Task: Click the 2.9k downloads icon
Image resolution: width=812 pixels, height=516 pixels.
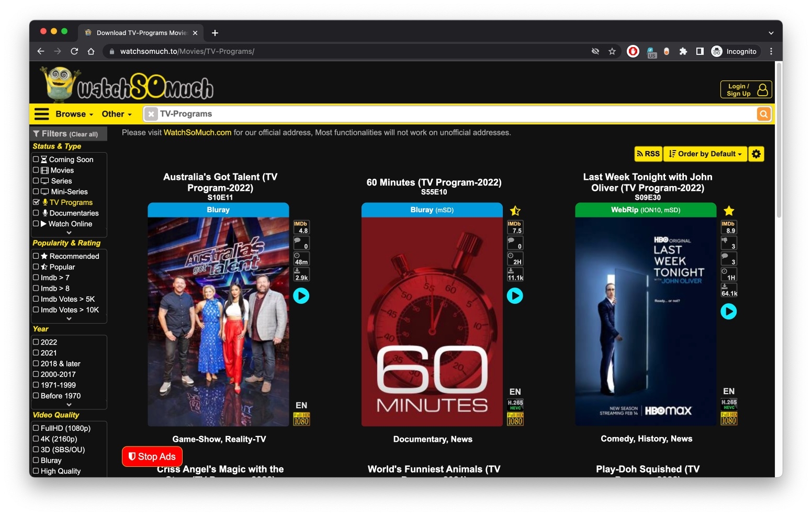Action: tap(301, 274)
